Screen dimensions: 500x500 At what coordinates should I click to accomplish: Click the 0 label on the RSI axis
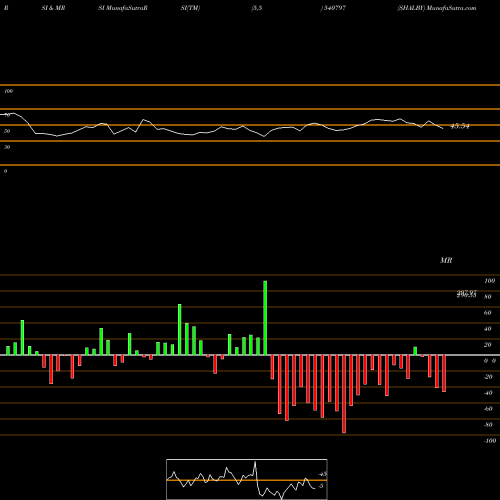5,171
